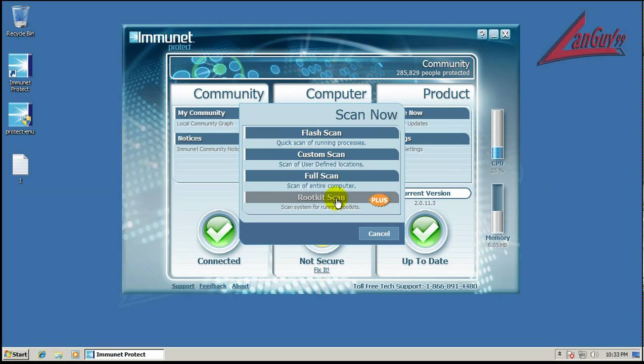This screenshot has width=644, height=364.
Task: Cancel the Scan Now dialog
Action: (x=379, y=234)
